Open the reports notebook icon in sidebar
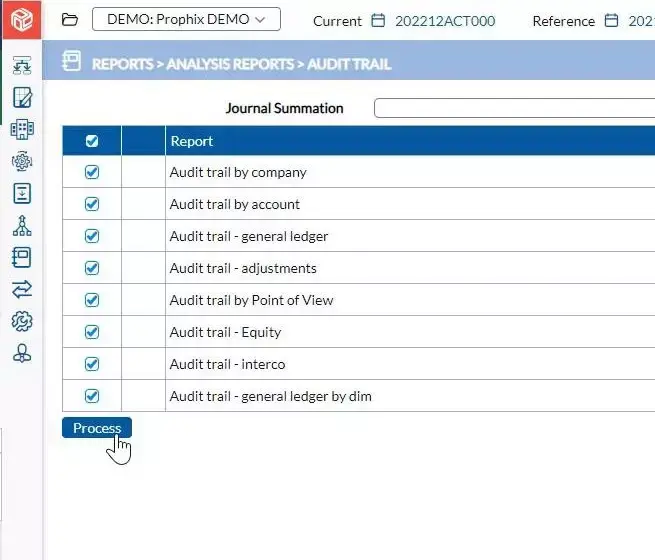Image resolution: width=655 pixels, height=560 pixels. [21, 257]
